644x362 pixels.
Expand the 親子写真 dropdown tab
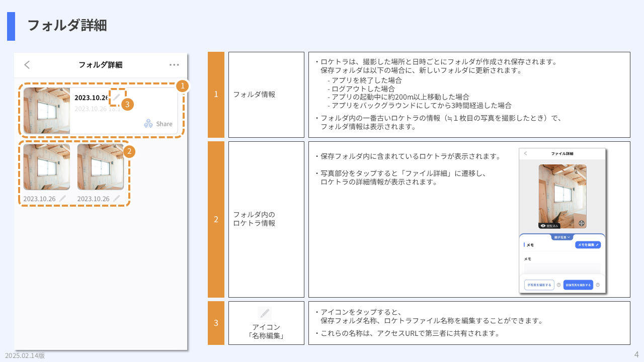[x=562, y=237]
